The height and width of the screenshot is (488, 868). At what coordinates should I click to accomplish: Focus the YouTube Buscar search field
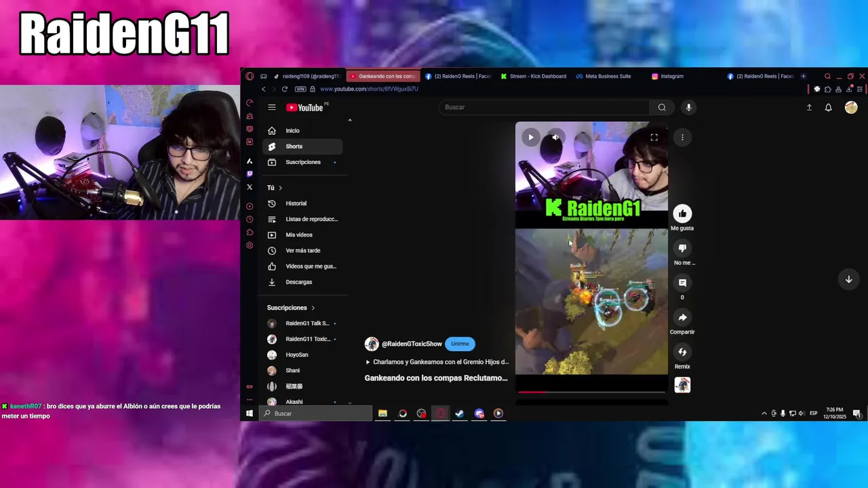pyautogui.click(x=542, y=107)
